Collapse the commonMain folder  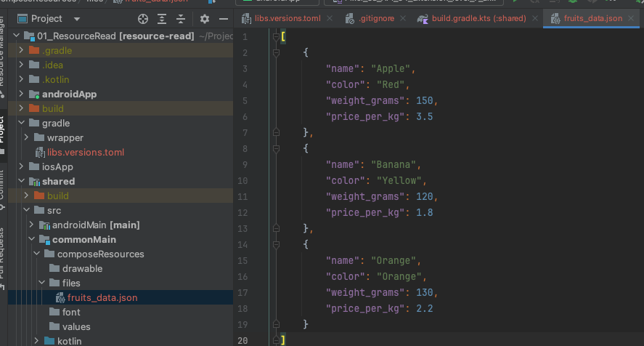point(32,239)
